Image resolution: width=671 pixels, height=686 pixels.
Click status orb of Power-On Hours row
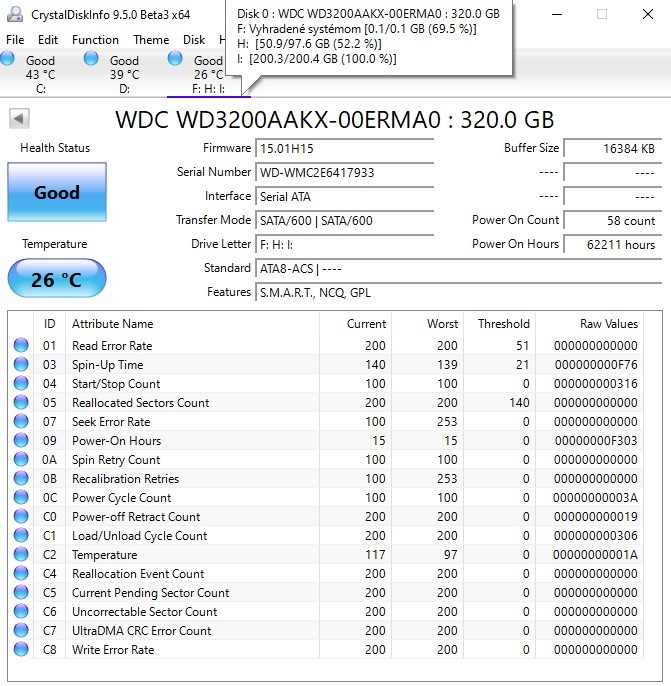coord(21,440)
